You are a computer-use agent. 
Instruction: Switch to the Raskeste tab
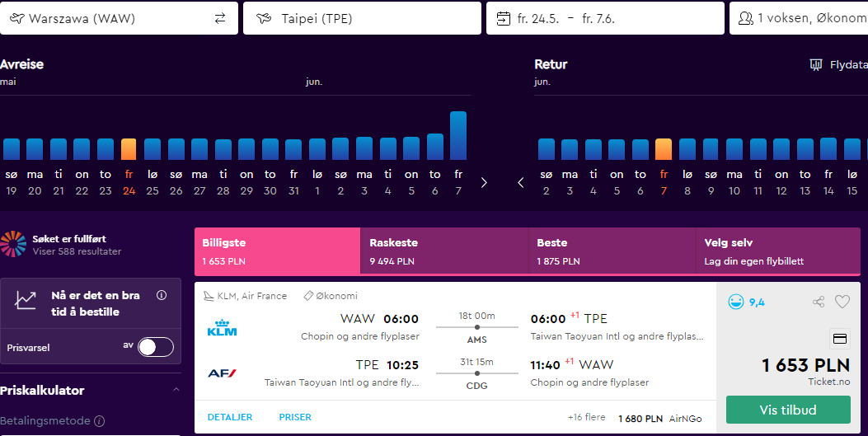pyautogui.click(x=444, y=251)
